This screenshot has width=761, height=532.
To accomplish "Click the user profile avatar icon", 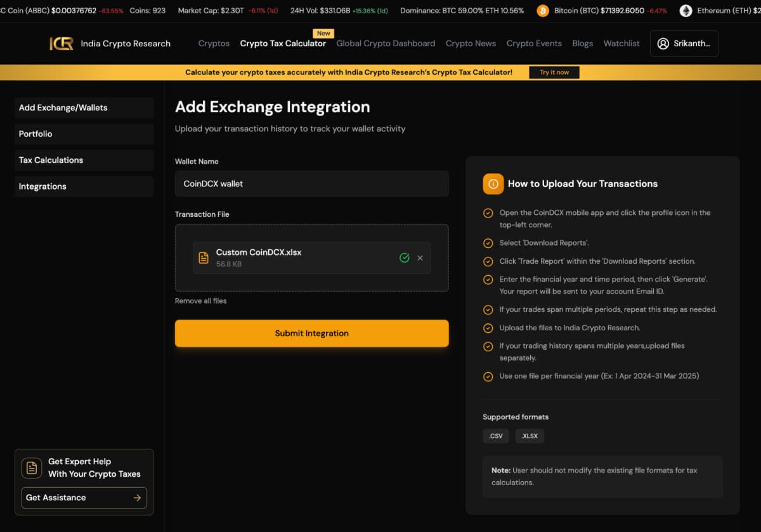I will pyautogui.click(x=663, y=44).
